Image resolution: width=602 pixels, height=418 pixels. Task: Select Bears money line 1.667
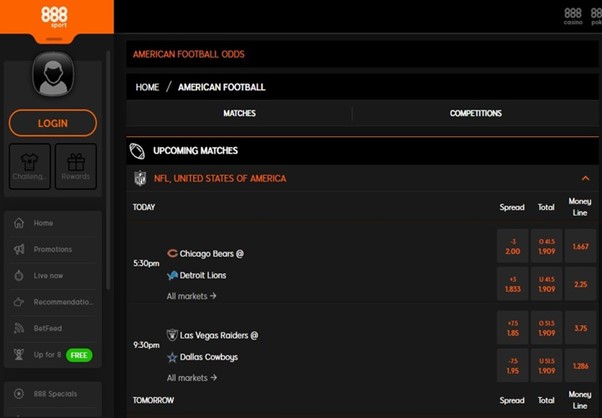pyautogui.click(x=580, y=246)
